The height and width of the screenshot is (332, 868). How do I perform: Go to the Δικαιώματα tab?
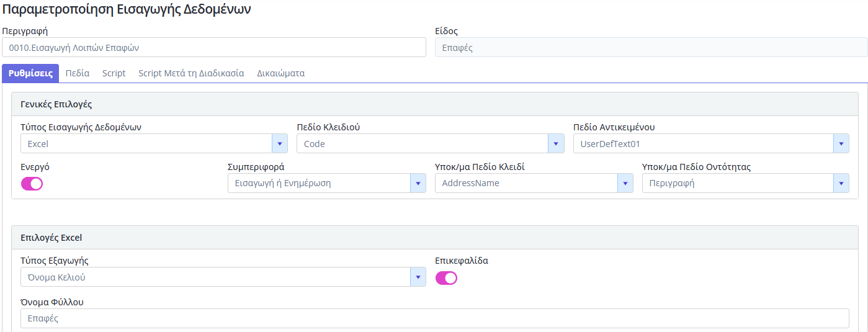(x=280, y=73)
